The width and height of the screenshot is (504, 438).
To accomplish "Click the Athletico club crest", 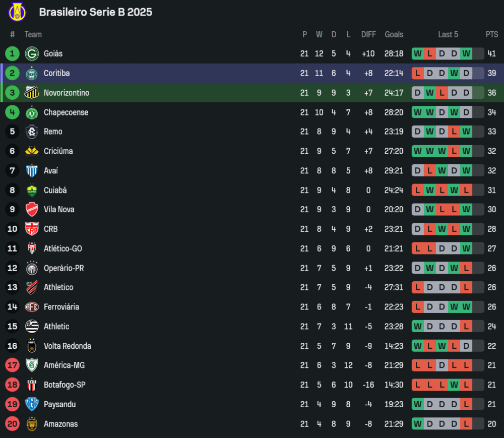I will click(32, 288).
